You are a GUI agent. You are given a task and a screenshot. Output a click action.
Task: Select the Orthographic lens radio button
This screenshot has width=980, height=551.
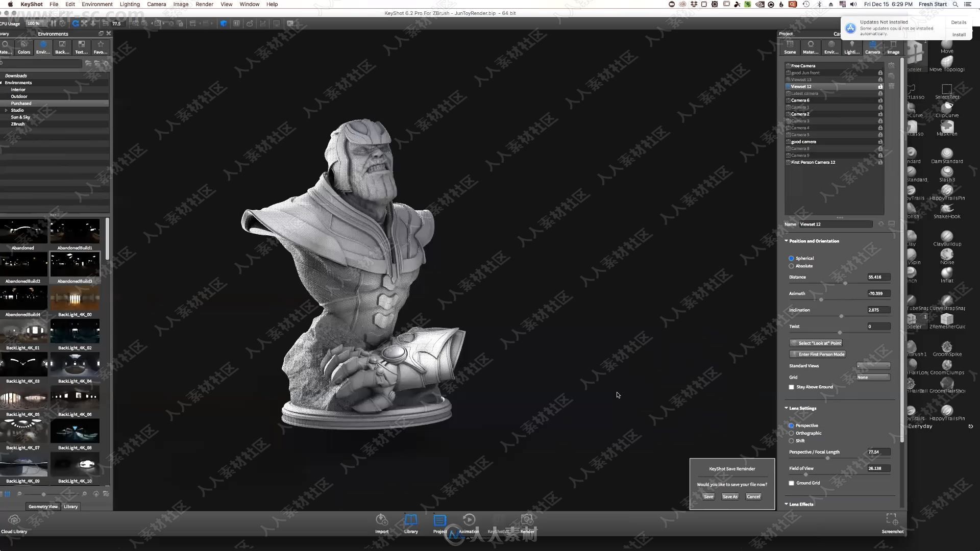791,433
